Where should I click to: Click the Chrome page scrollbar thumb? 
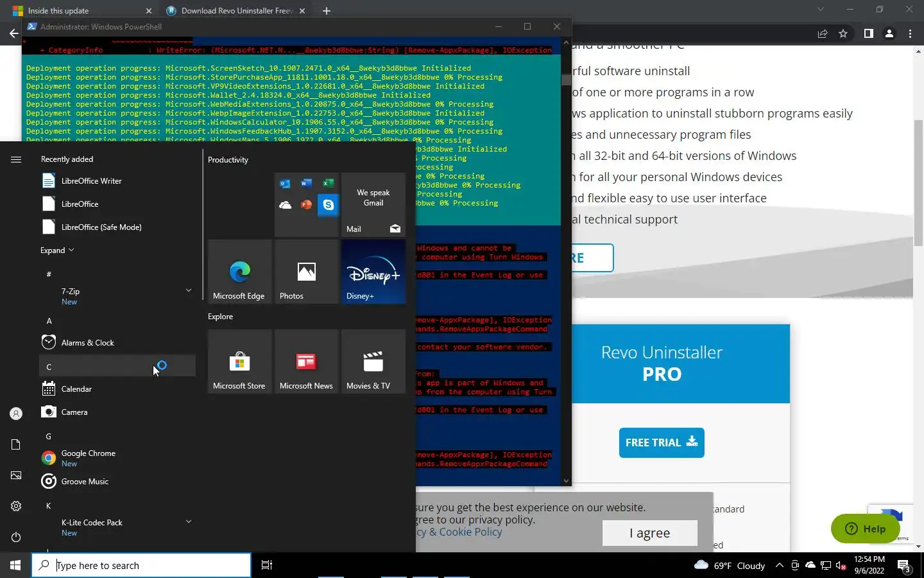pyautogui.click(x=918, y=183)
